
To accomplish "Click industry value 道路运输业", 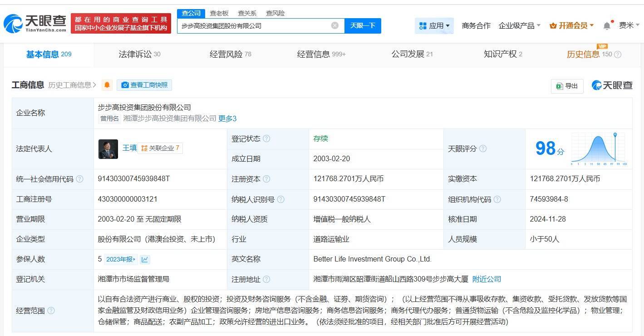I will (x=331, y=239).
